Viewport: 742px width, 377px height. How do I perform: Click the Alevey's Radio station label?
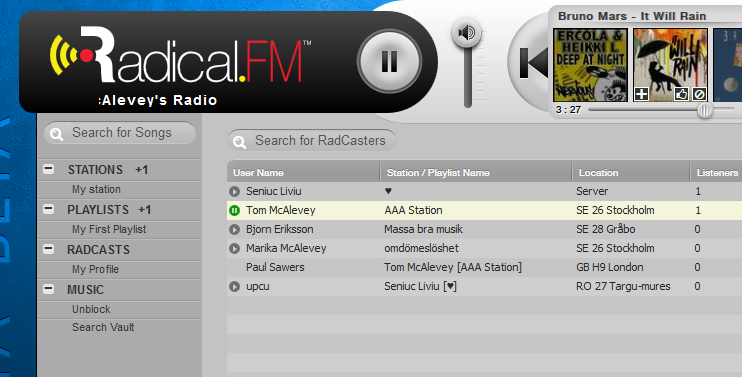[158, 100]
